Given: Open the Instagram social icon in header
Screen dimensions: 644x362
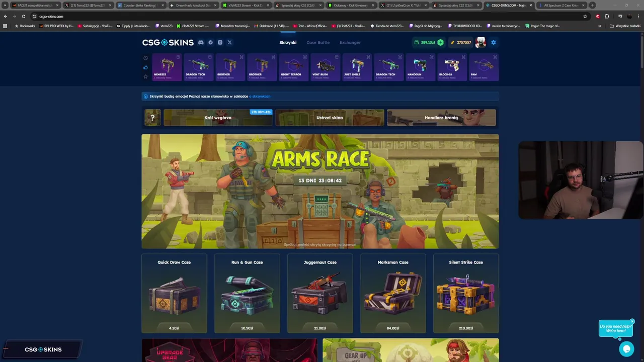Looking at the screenshot, I should (220, 43).
